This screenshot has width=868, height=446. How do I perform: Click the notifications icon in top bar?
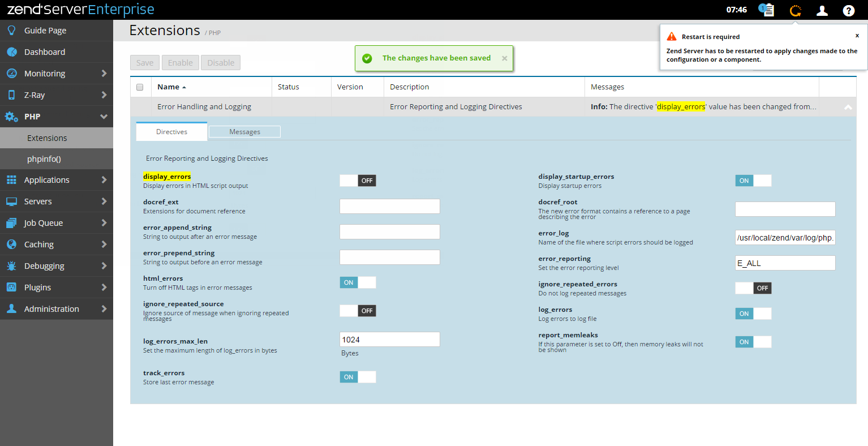767,10
